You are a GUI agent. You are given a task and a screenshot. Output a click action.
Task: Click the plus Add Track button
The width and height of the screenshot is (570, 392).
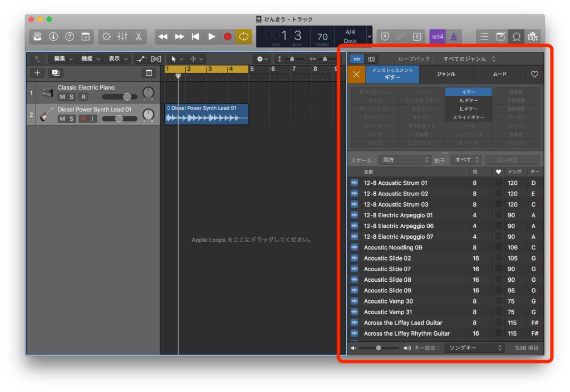37,73
